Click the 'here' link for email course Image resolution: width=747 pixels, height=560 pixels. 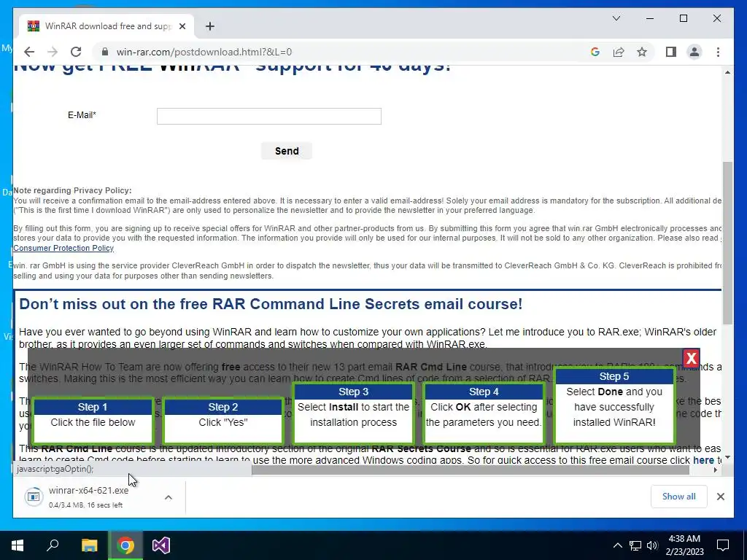pos(703,460)
